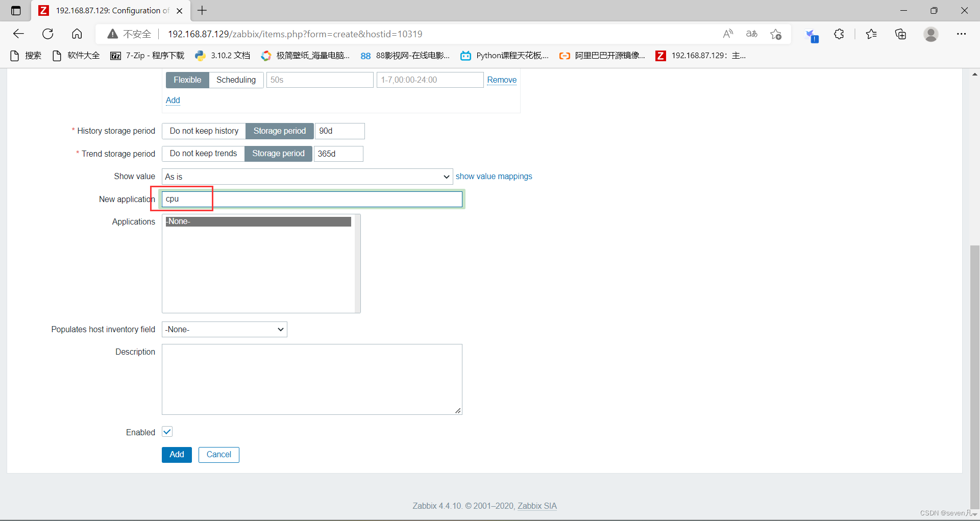Open the Python课程天花板 bookmark
This screenshot has height=521, width=980.
click(x=504, y=56)
